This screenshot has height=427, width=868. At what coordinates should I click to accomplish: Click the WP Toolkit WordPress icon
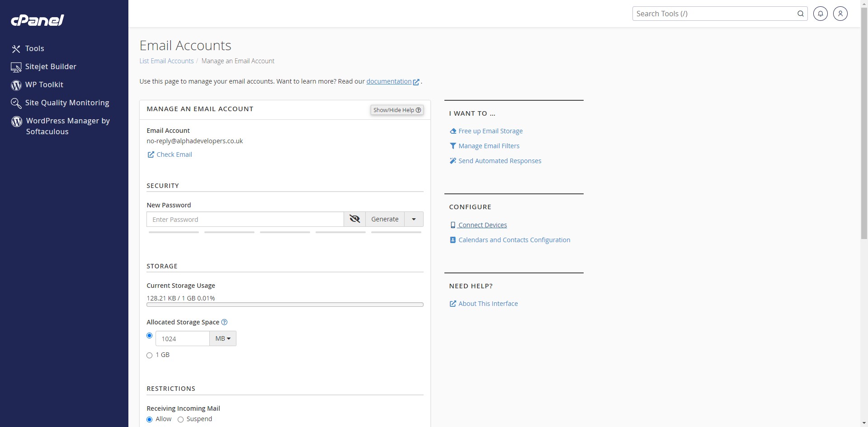16,85
